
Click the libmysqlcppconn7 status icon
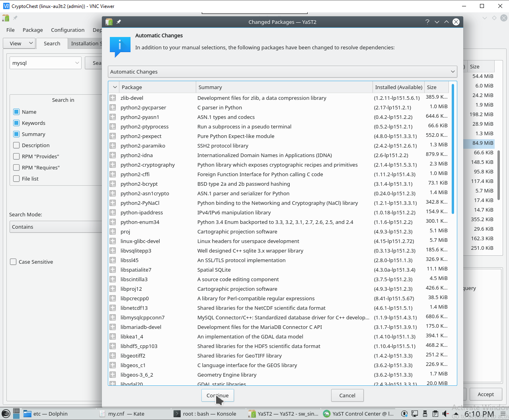(x=113, y=317)
